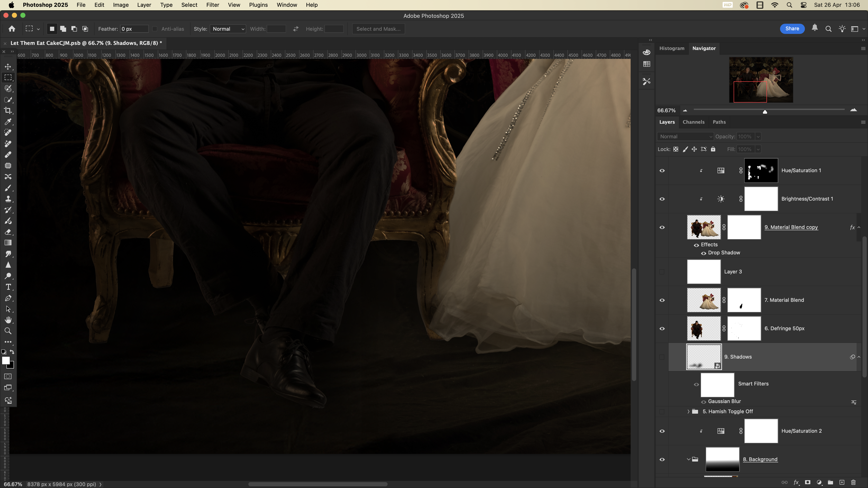Image resolution: width=868 pixels, height=488 pixels.
Task: Select the Pen tool
Action: point(8,298)
